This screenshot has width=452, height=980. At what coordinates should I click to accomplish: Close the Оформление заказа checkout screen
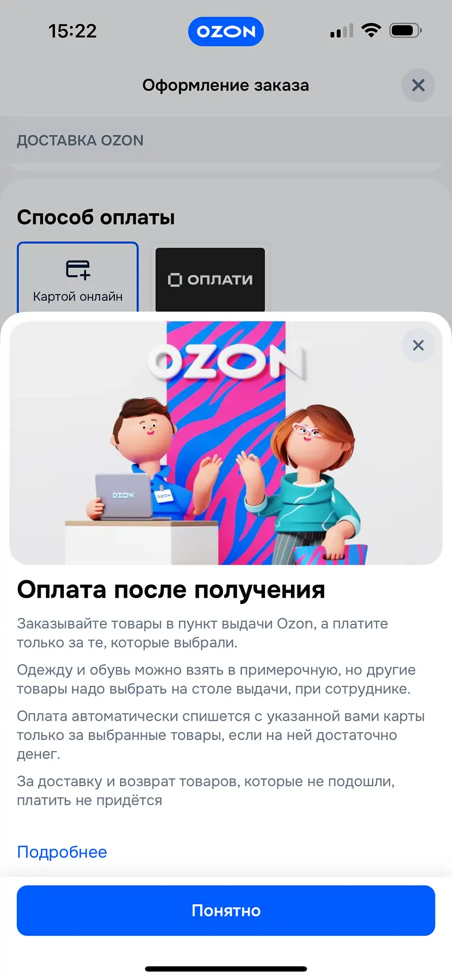(418, 85)
